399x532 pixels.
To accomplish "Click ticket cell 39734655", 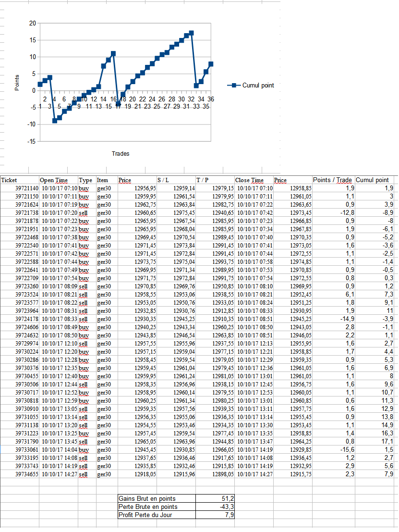I will pos(20,474).
